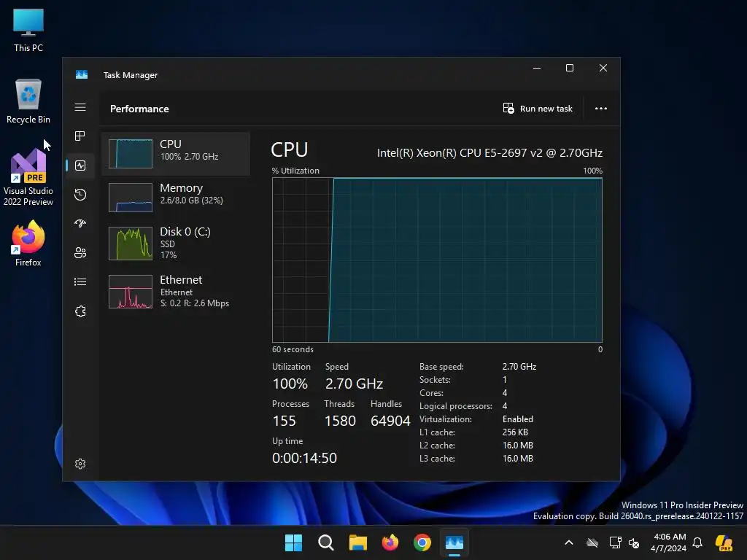Open the App history page icon

point(80,194)
